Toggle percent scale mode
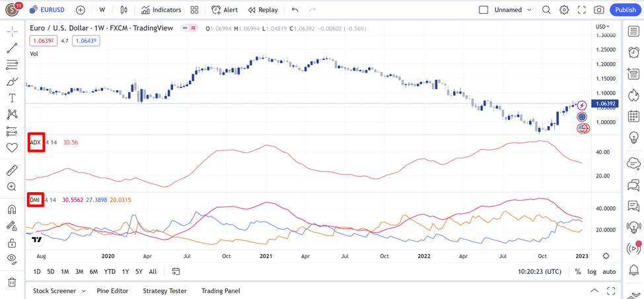 tap(578, 271)
